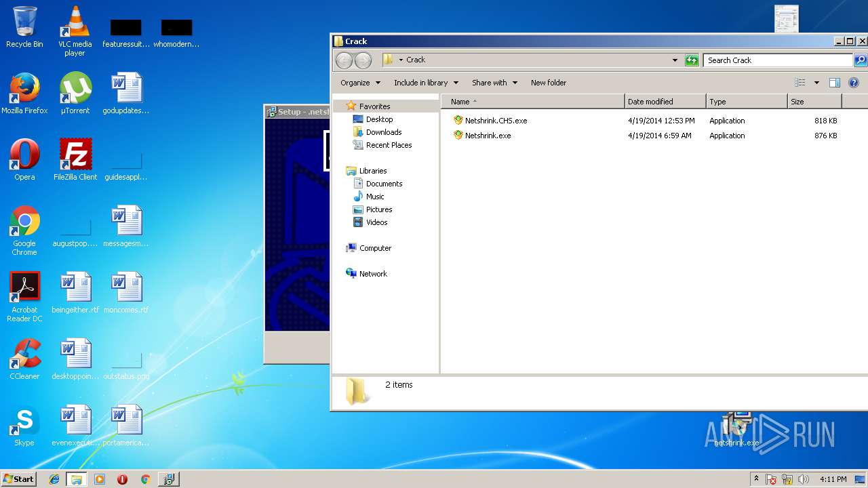
Task: Click the Start button
Action: [x=19, y=479]
